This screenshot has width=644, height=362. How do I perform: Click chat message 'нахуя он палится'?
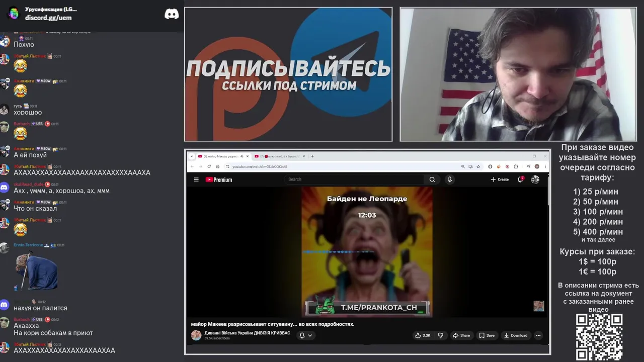(40, 308)
